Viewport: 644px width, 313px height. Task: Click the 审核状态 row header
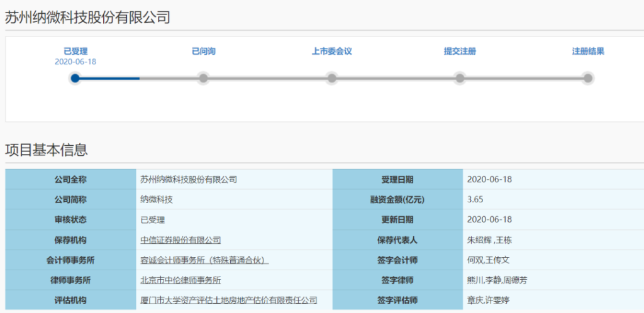click(x=70, y=220)
